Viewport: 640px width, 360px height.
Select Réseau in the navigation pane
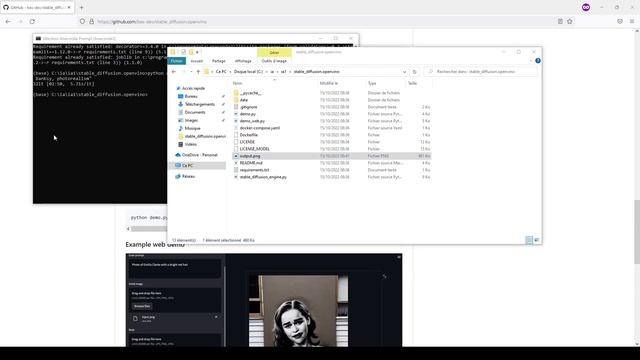(188, 176)
